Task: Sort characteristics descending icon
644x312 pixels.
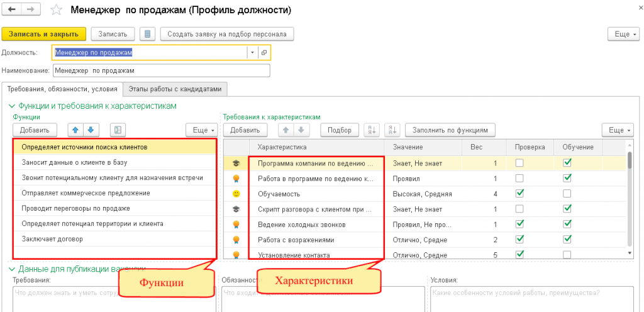Action: pyautogui.click(x=392, y=130)
